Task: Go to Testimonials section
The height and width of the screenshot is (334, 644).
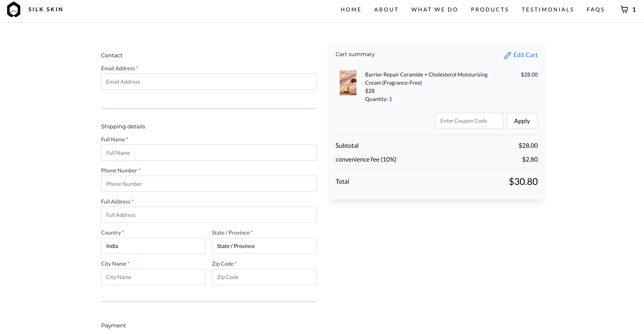Action: (x=548, y=10)
